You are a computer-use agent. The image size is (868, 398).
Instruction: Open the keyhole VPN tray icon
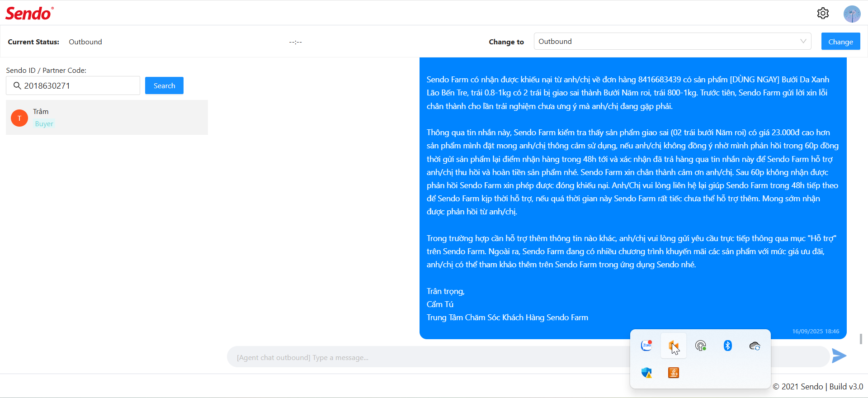pyautogui.click(x=701, y=346)
